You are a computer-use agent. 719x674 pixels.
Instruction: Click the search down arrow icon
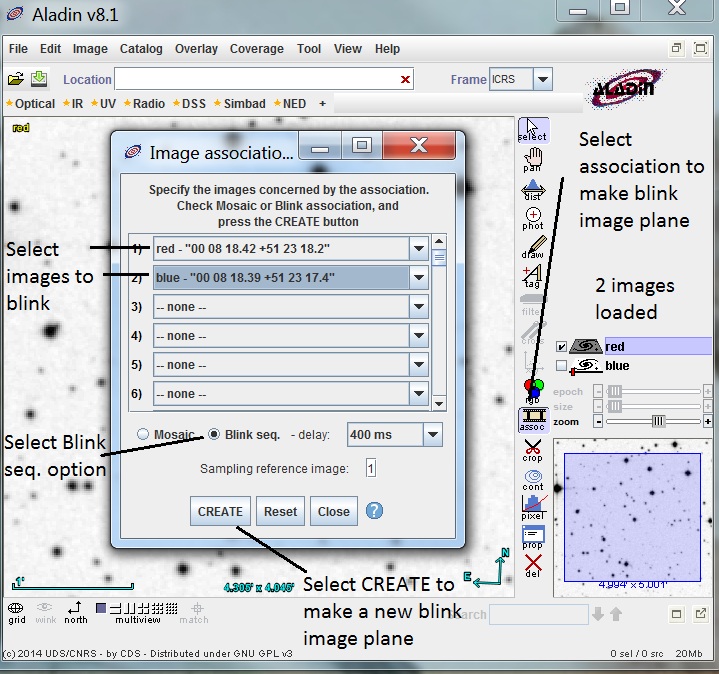[597, 614]
